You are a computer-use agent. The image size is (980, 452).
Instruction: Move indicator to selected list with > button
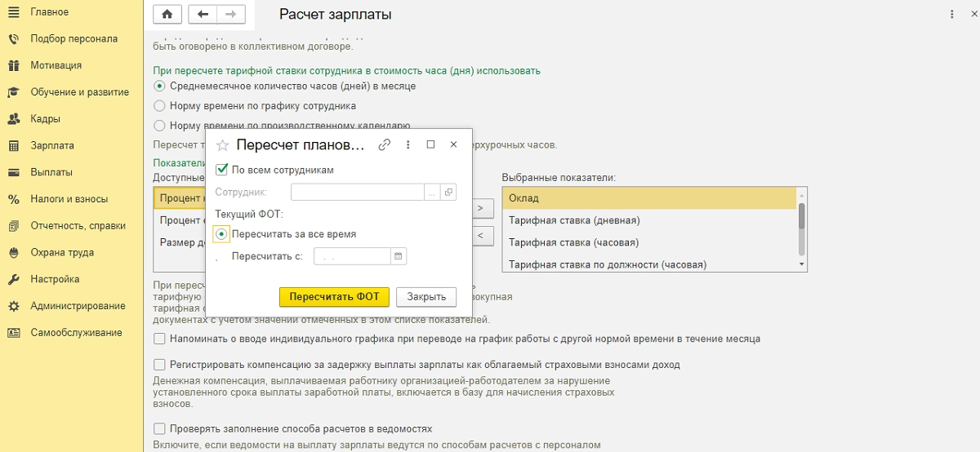(480, 209)
